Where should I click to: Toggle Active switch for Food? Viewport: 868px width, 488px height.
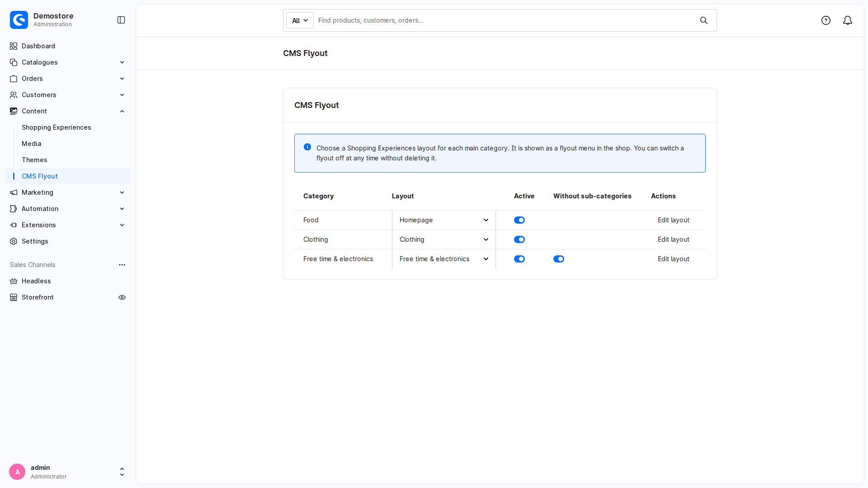[519, 220]
